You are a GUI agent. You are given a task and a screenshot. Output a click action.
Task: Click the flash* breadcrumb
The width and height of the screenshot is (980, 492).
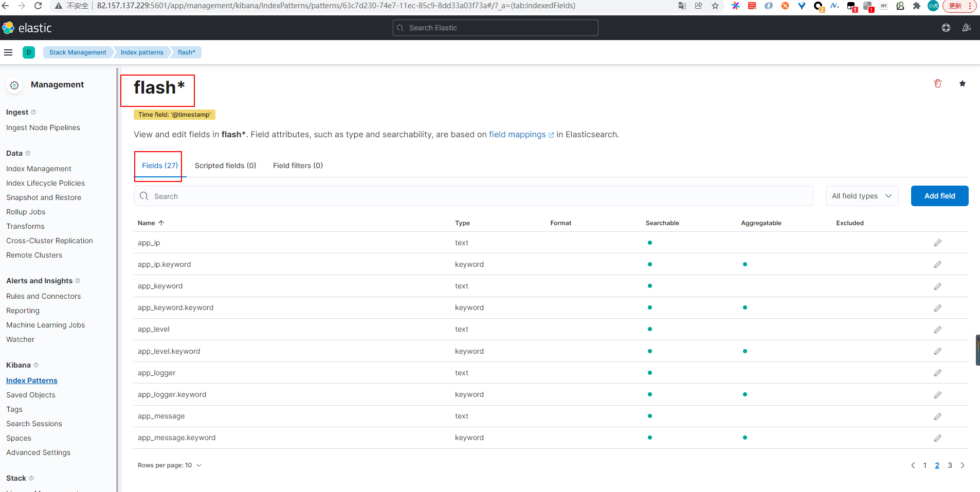[x=187, y=52]
